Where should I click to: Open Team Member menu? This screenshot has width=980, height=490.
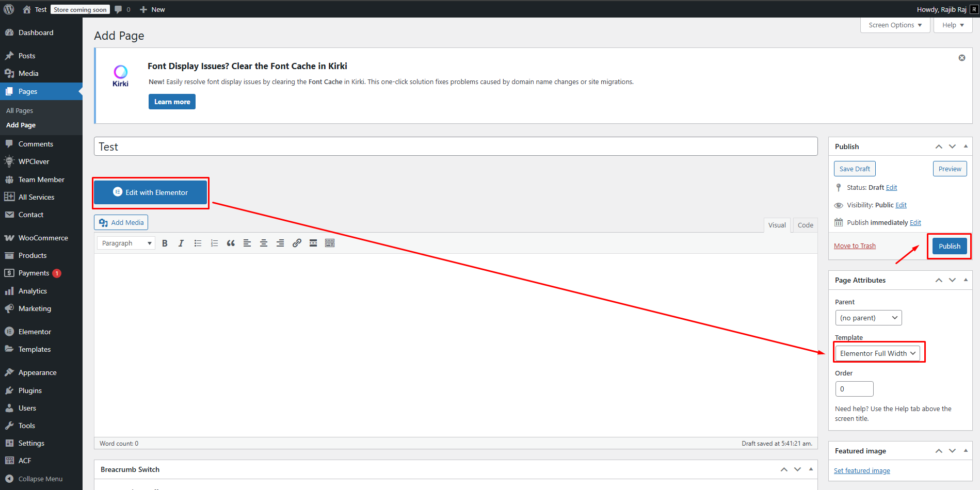pos(41,179)
